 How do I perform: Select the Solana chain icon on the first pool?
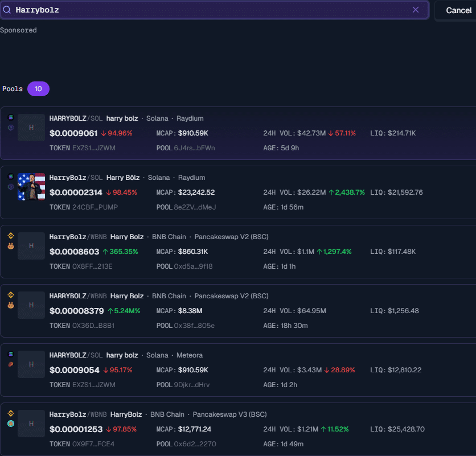10,118
